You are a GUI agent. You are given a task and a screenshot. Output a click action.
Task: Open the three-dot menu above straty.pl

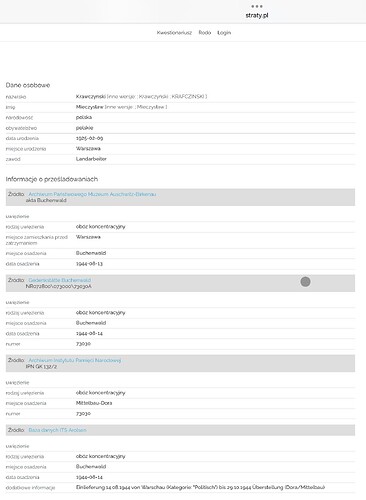[x=257, y=6]
